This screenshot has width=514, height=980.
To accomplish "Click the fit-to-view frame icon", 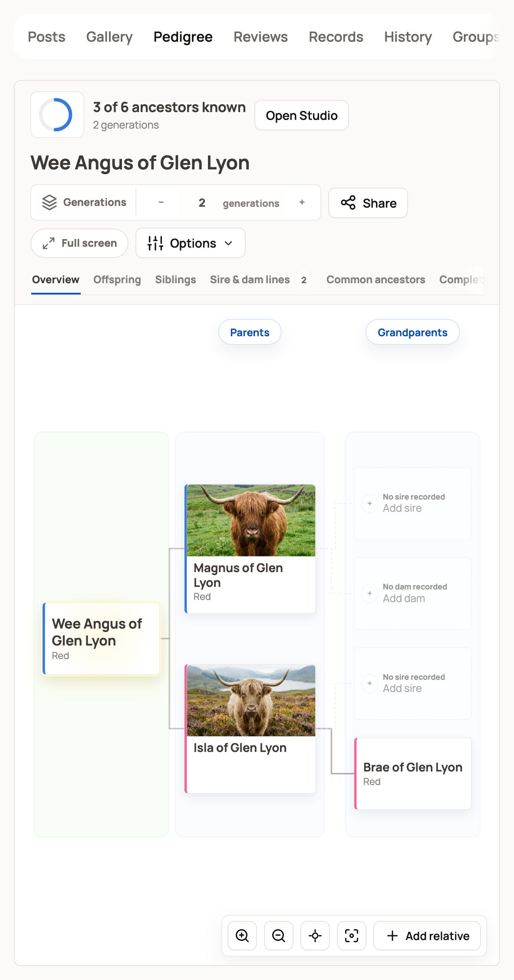I will coord(352,936).
